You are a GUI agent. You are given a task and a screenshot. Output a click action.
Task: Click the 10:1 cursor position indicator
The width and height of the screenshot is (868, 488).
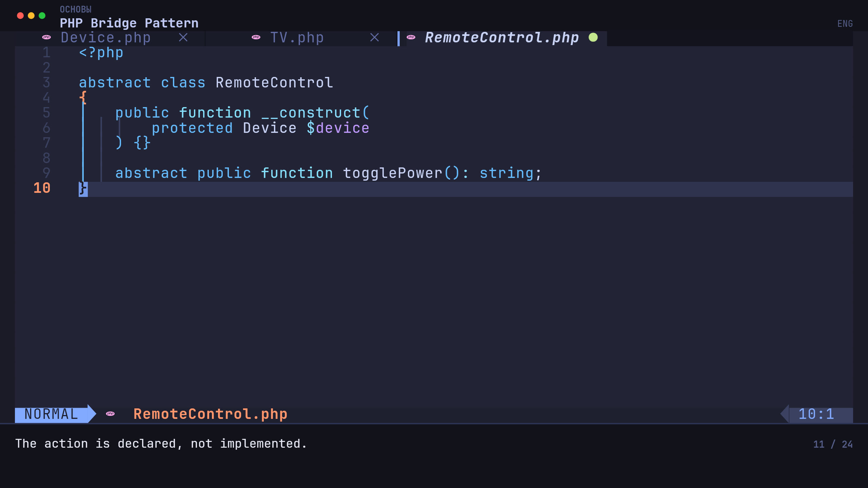pos(816,414)
